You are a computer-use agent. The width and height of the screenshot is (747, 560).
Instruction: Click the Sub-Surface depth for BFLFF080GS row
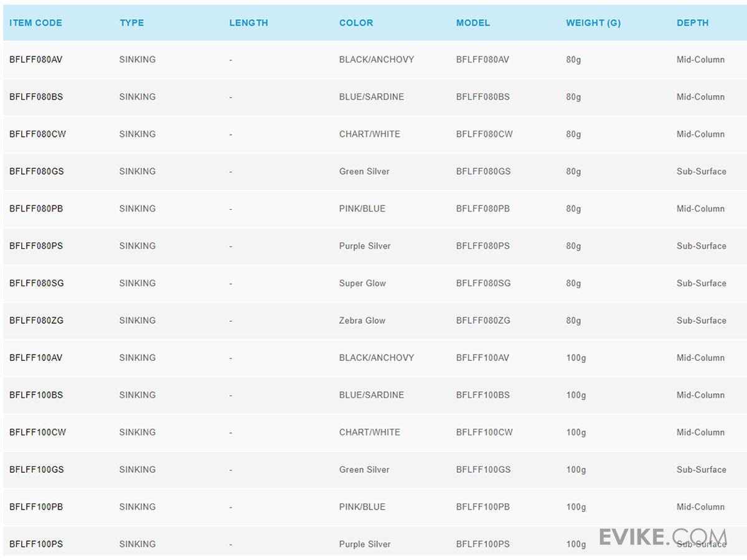coord(701,172)
